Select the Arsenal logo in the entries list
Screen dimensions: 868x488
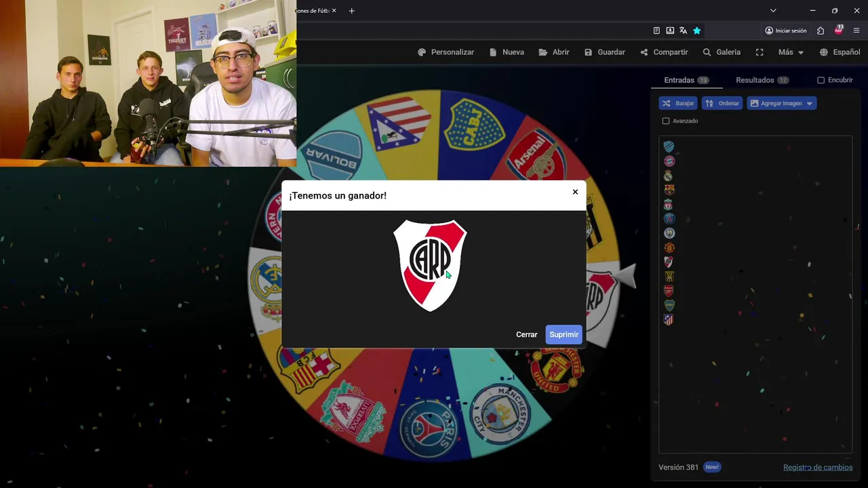coord(669,290)
